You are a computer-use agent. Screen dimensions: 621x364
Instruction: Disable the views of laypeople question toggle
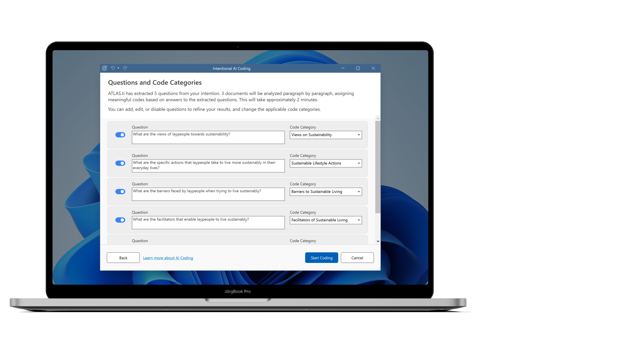[x=120, y=135]
